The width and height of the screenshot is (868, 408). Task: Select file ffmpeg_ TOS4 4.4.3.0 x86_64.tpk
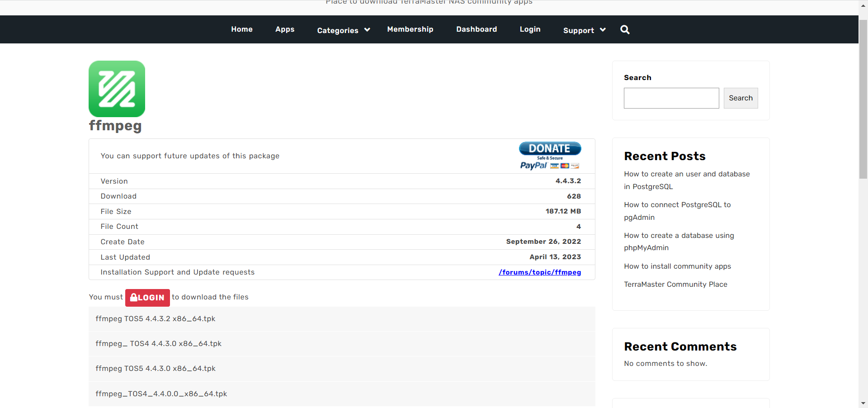point(342,344)
